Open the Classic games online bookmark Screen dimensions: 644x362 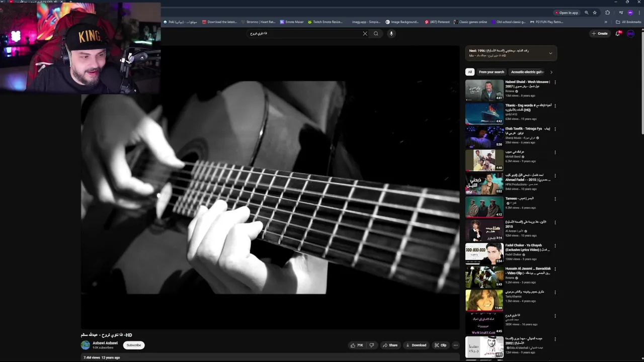[470, 22]
